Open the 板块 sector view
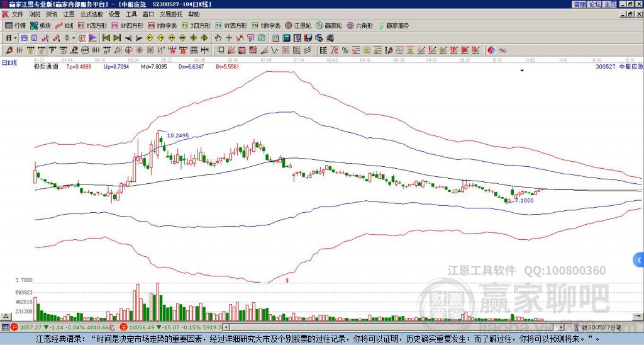 click(40, 25)
